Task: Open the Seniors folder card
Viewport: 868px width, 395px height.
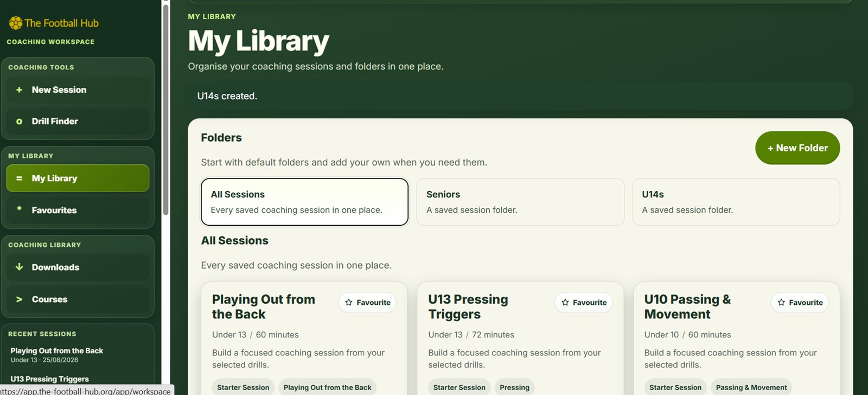Action: 520,202
